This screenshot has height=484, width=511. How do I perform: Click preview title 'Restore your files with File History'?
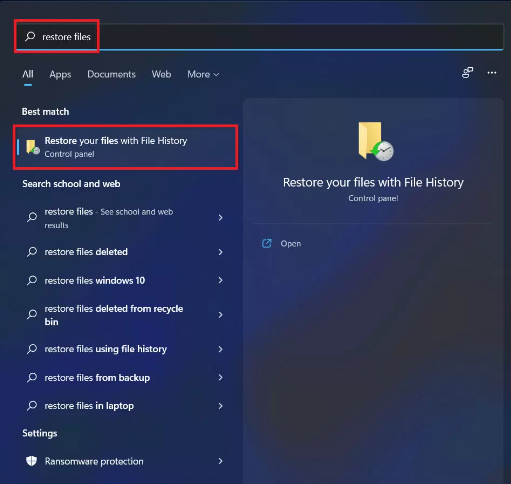pyautogui.click(x=373, y=182)
